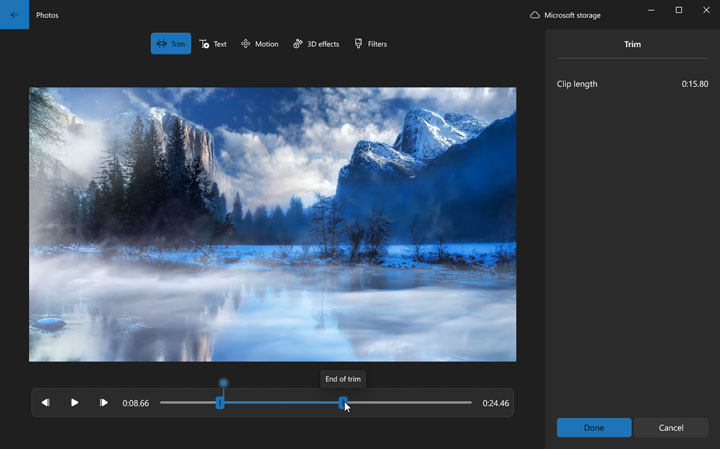Minimize the Photos window
Image resolution: width=720 pixels, height=449 pixels.
[651, 10]
